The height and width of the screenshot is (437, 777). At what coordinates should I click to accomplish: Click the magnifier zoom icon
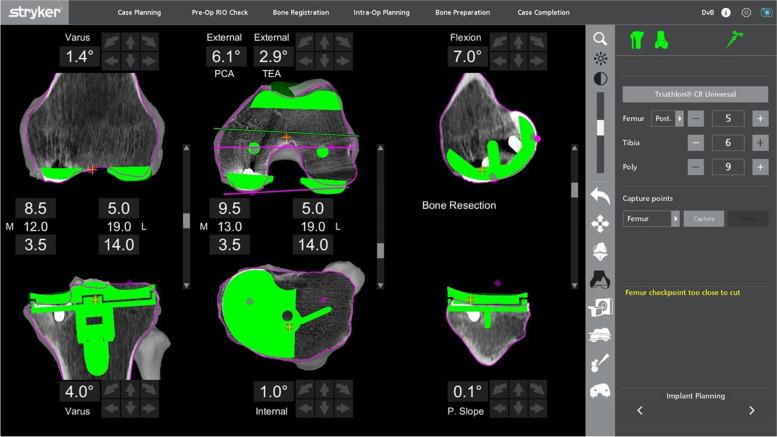tap(600, 38)
